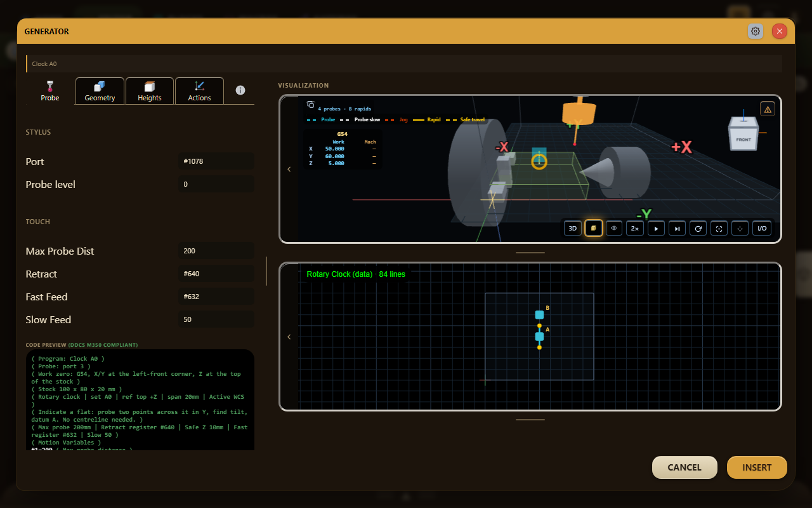
Task: Cancel the generator dialog
Action: [684, 467]
